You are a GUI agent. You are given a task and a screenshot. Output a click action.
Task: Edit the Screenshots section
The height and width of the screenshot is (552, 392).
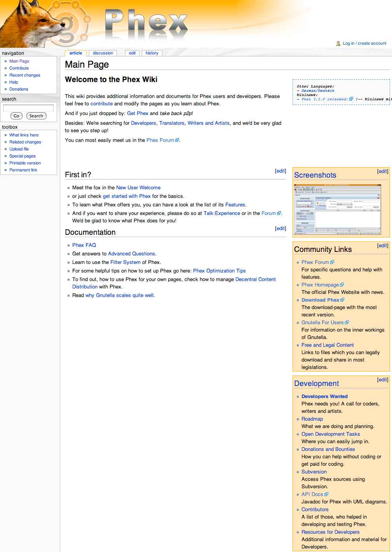pos(383,171)
